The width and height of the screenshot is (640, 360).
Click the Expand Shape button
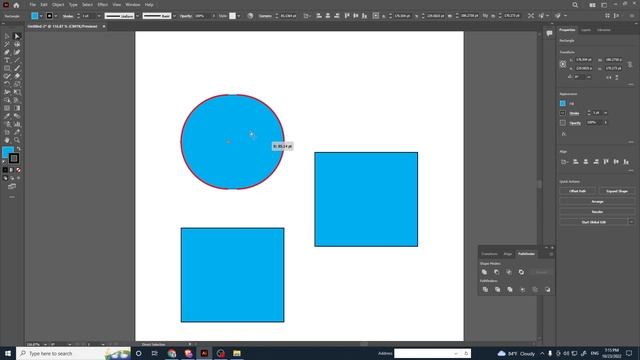pos(617,191)
